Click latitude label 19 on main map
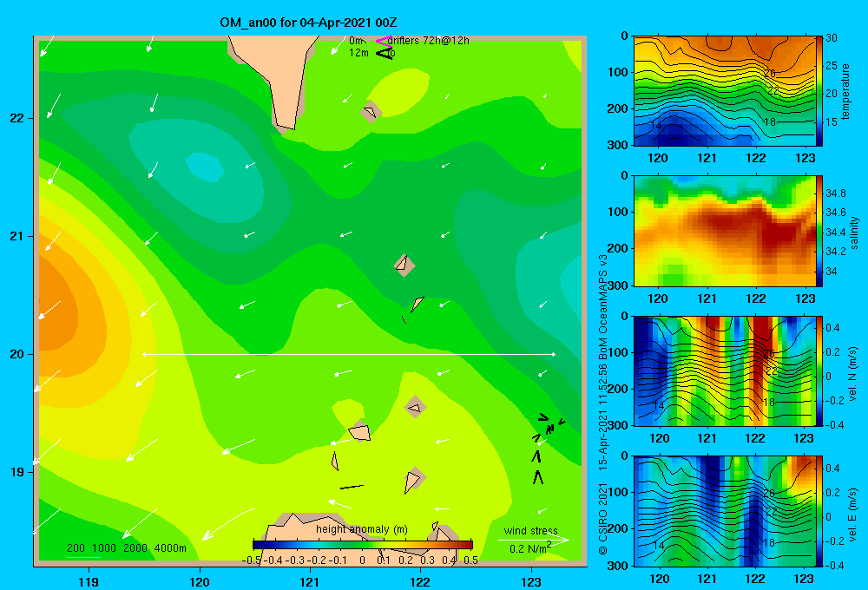Viewport: 868px width, 590px height. pos(17,472)
